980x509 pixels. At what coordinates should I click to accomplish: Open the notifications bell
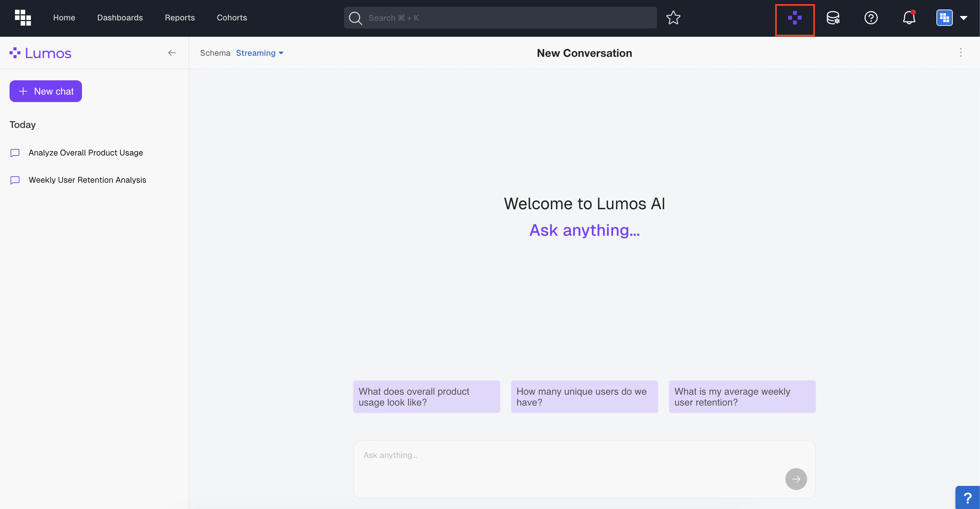pos(909,18)
